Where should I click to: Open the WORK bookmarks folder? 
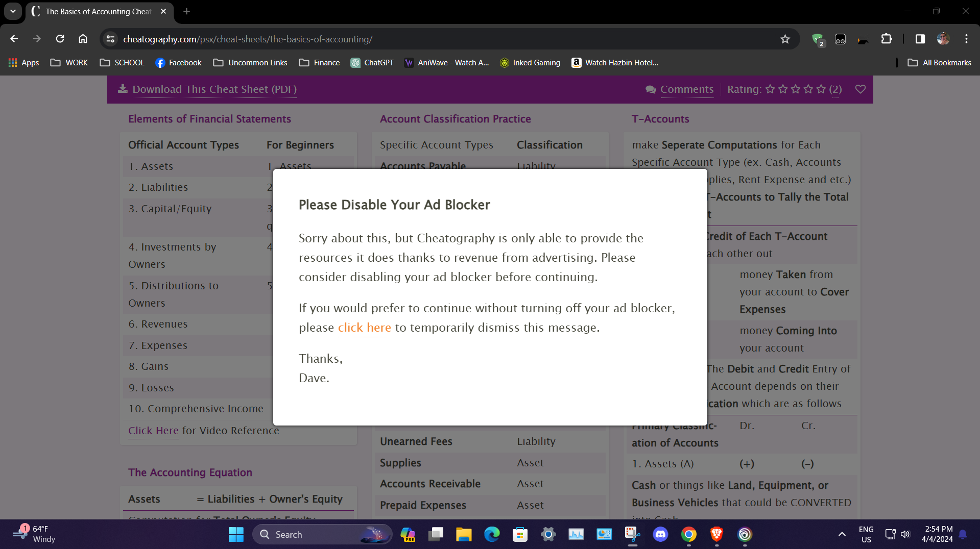click(x=69, y=63)
